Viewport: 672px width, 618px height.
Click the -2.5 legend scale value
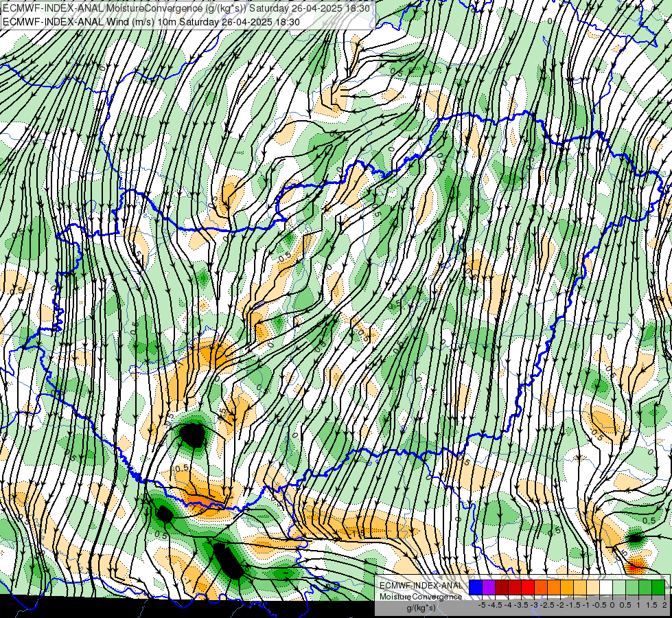(547, 605)
